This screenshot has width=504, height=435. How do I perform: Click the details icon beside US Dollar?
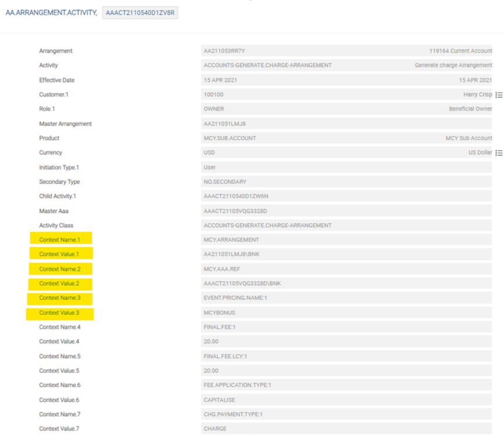[x=499, y=153]
